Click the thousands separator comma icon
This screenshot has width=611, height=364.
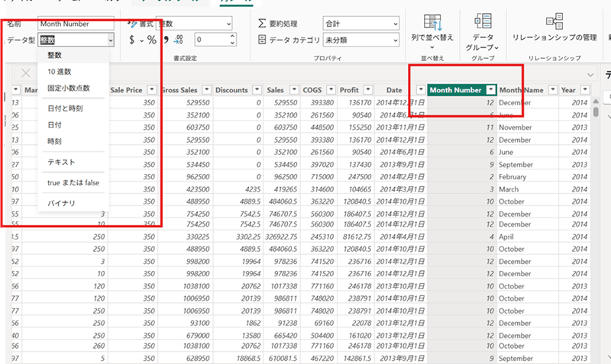coord(164,40)
